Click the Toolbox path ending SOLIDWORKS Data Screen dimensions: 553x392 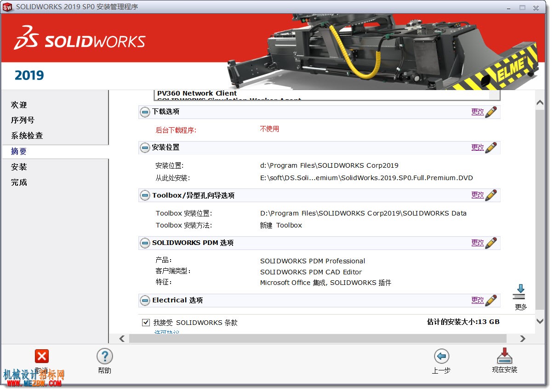tap(363, 213)
